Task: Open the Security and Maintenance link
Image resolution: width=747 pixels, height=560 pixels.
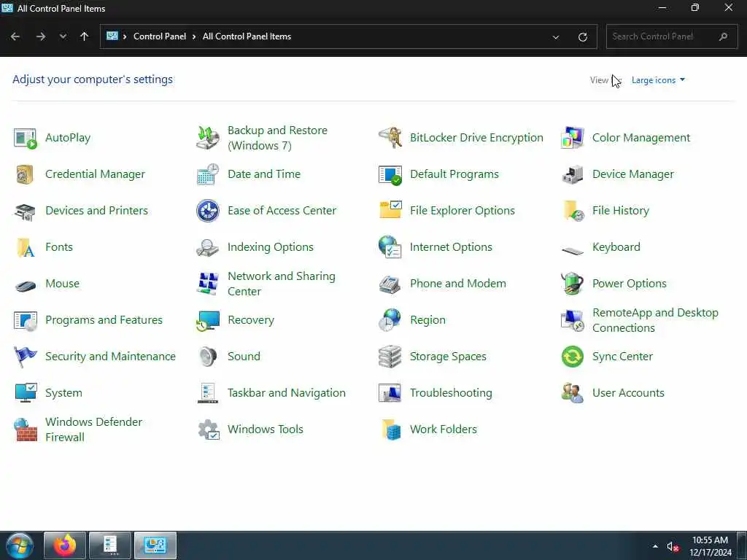Action: (111, 356)
